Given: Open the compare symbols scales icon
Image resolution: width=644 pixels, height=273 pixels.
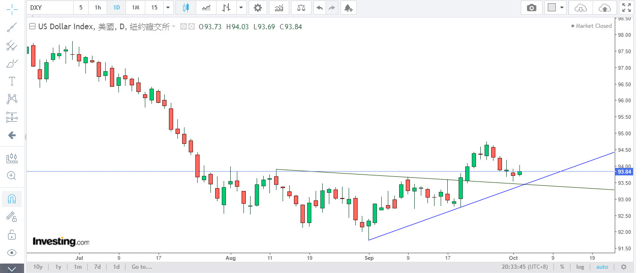Looking at the screenshot, I should [x=301, y=8].
